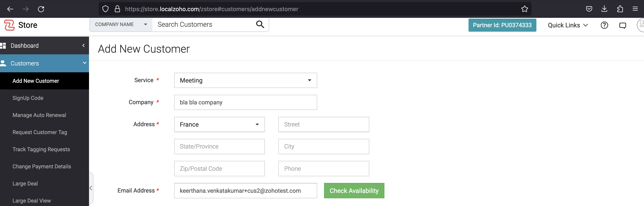Click the Partner Id PU0374333 badge
This screenshot has width=644, height=206.
pos(502,25)
